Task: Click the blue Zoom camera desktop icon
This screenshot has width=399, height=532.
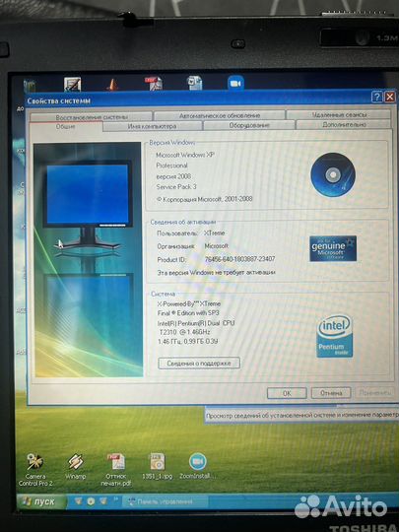Action: tap(235, 83)
